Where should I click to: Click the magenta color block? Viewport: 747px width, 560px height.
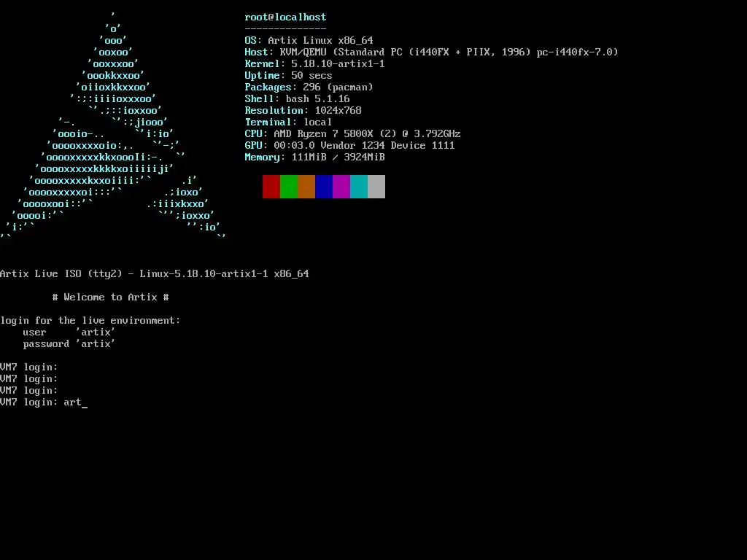tap(341, 187)
